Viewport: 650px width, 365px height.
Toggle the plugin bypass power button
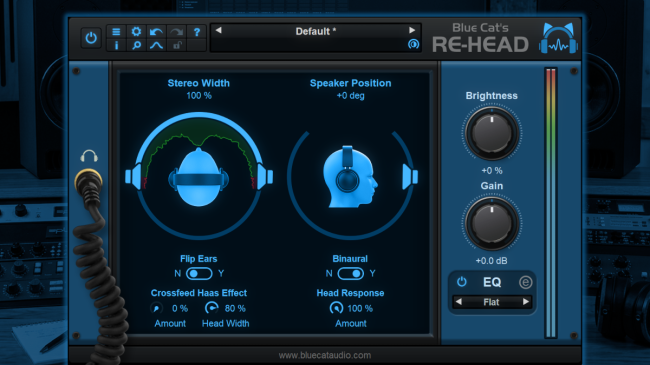pyautogui.click(x=91, y=38)
